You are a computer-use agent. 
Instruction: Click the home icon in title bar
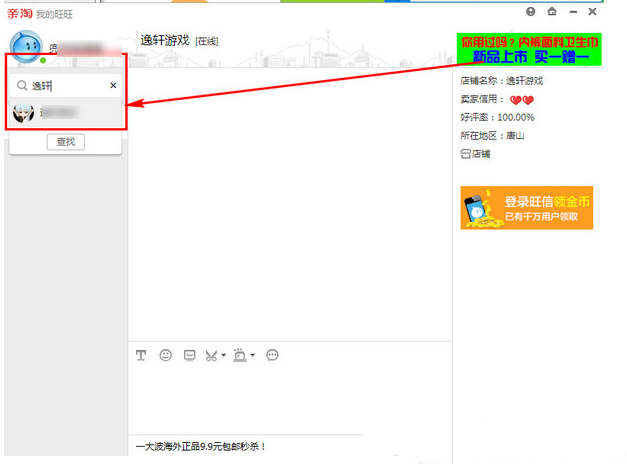(552, 12)
